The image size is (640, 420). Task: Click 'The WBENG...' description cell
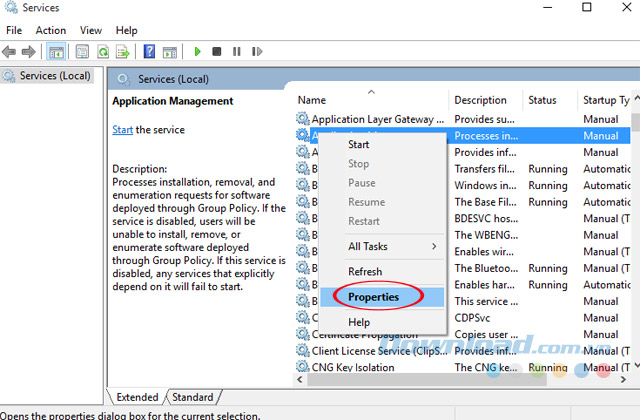[486, 235]
